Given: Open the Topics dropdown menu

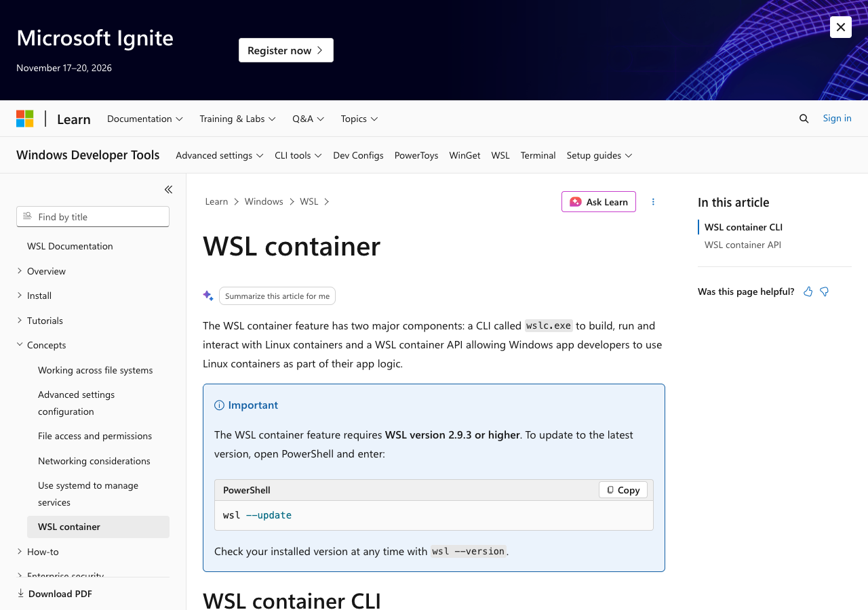Looking at the screenshot, I should tap(359, 119).
